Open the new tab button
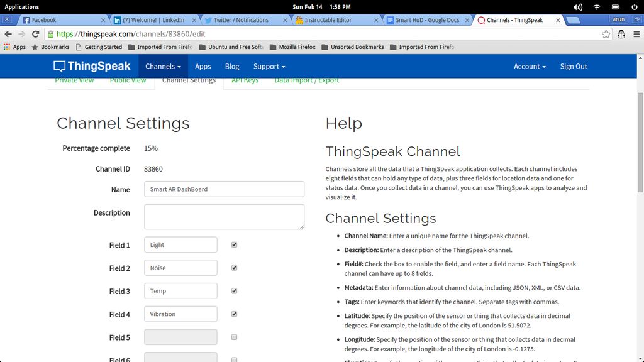The image size is (644, 362). tap(573, 20)
